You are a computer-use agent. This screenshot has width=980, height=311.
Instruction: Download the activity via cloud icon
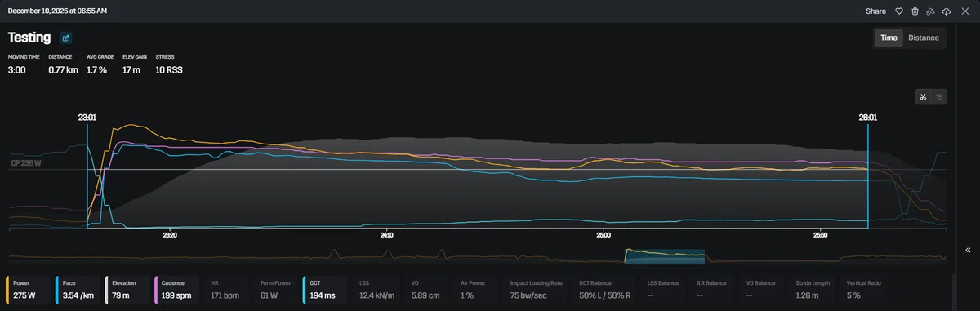click(x=947, y=11)
